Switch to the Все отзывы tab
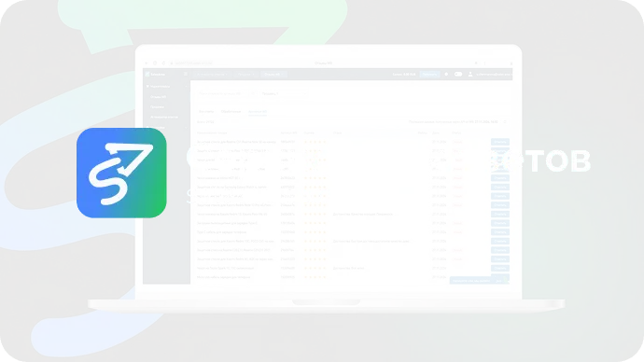Screen dimensions: 644x362 [x=206, y=112]
